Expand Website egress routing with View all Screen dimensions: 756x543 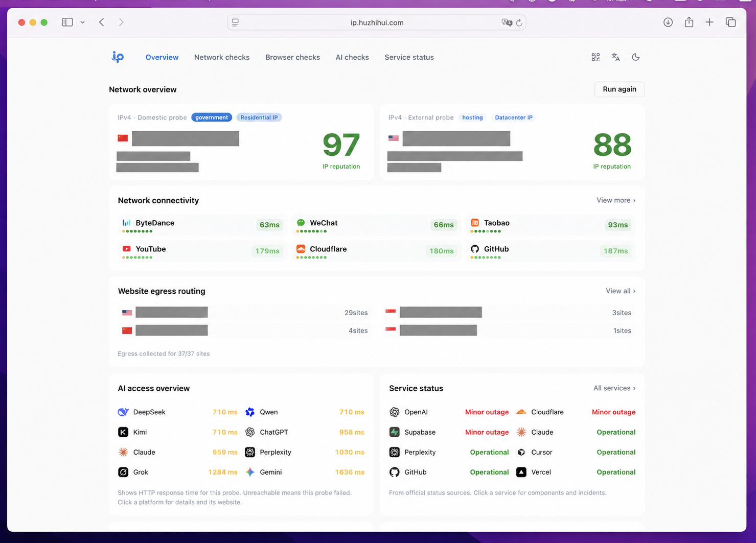tap(621, 291)
